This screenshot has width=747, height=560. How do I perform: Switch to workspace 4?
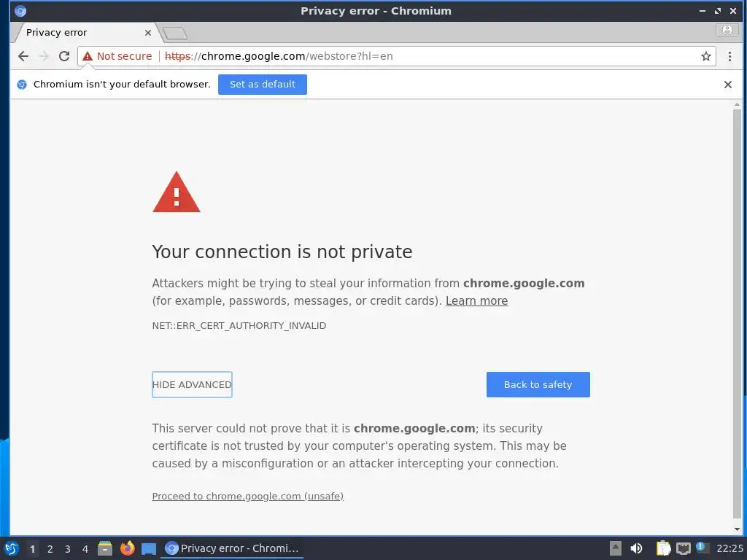pyautogui.click(x=85, y=549)
